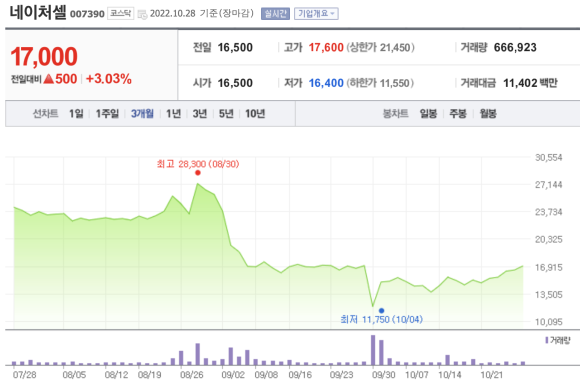This screenshot has width=580, height=392.
Task: Click the 2022.10.28 기준(장마감) date text
Action: tap(202, 13)
